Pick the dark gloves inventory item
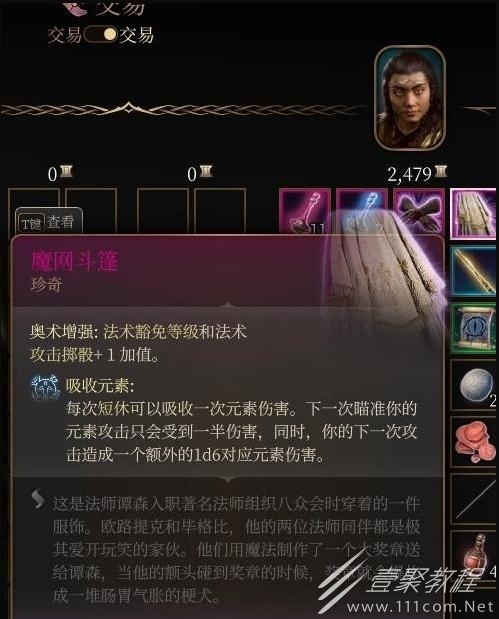Screen dimensions: 499x619 [418, 212]
